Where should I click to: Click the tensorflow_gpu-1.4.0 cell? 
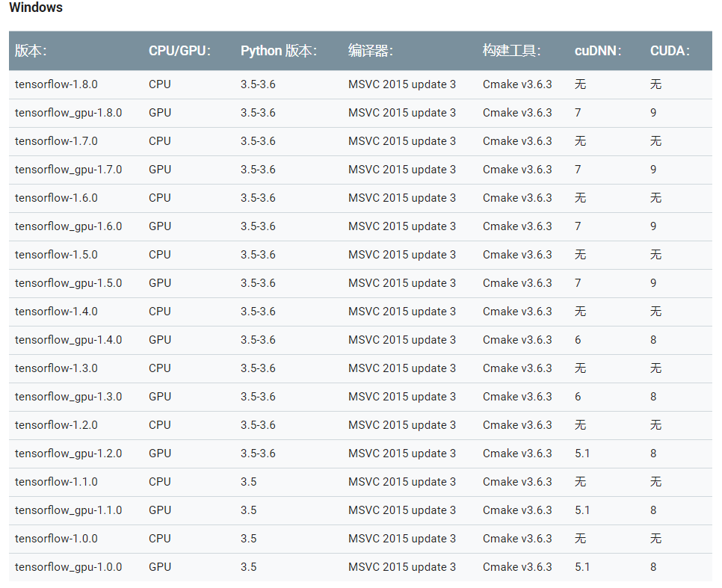pyautogui.click(x=68, y=340)
